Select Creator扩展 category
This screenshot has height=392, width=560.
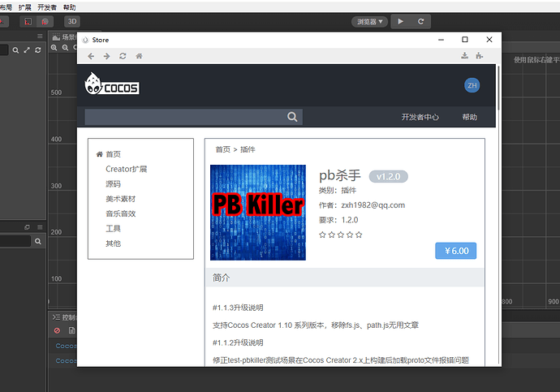(x=127, y=169)
